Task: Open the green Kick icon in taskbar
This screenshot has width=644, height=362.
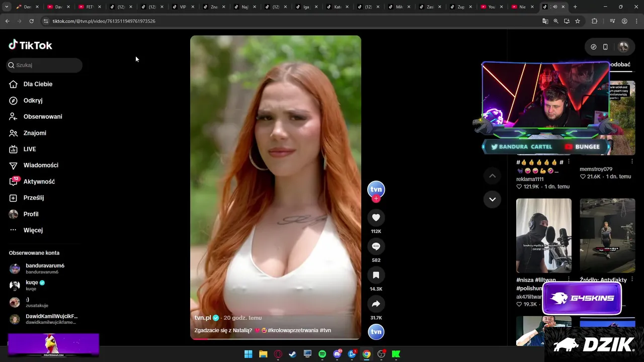Action: (x=396, y=354)
